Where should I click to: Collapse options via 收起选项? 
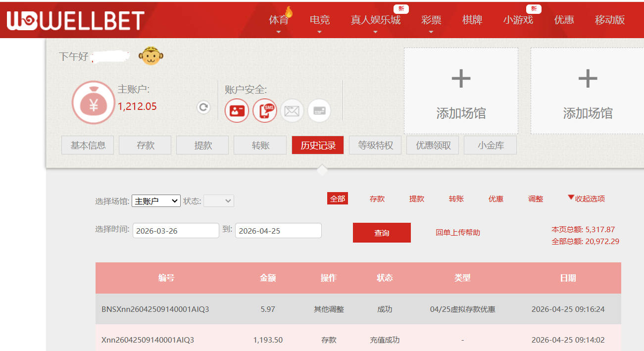pyautogui.click(x=586, y=199)
